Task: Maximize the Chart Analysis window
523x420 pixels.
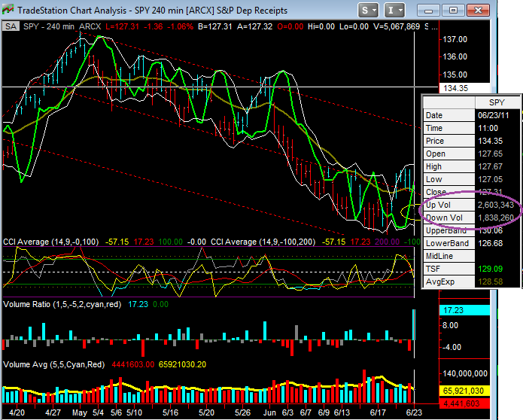Action: tap(453, 11)
